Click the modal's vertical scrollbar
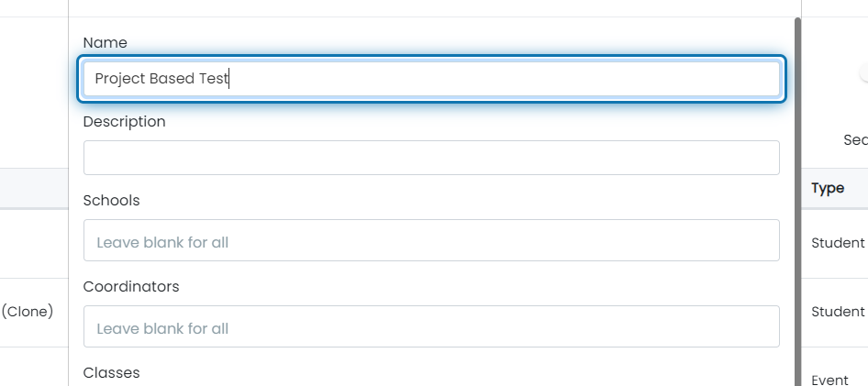The height and width of the screenshot is (386, 868). tap(797, 202)
